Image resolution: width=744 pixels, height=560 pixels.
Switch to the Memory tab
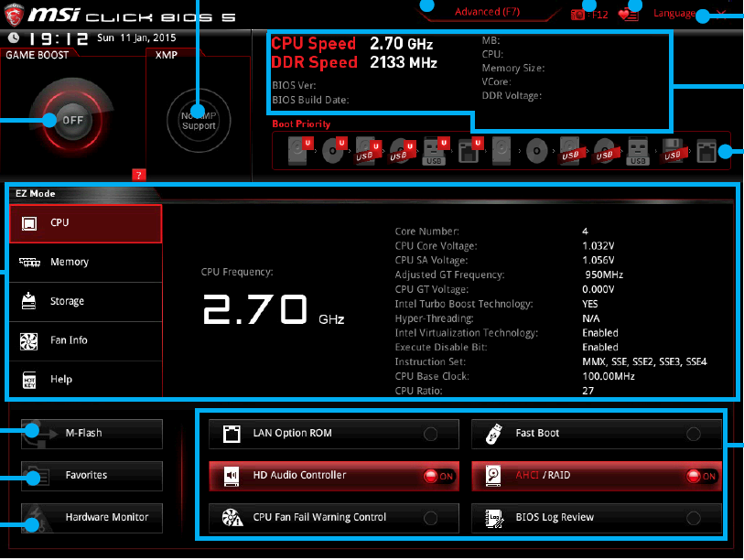86,262
